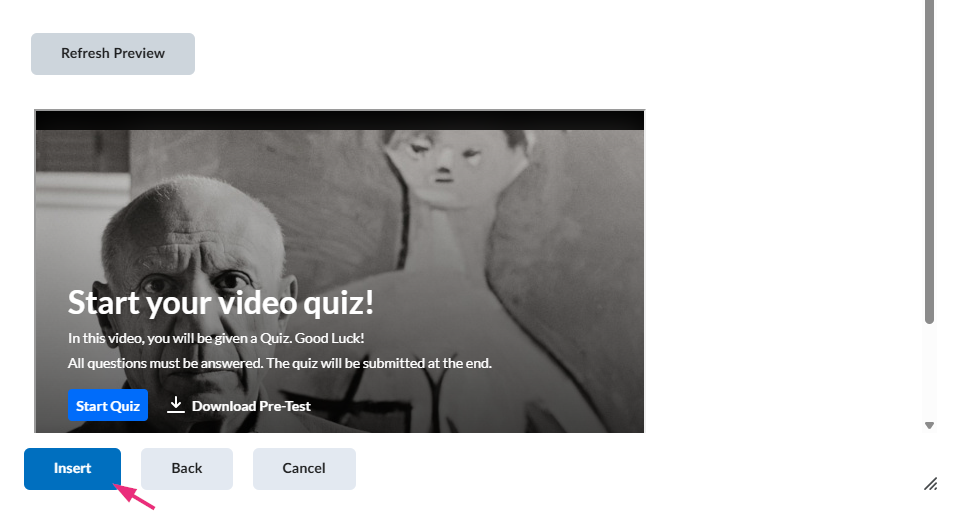This screenshot has width=958, height=516.
Task: Click the scrollbar track below the thumb
Action: [929, 371]
